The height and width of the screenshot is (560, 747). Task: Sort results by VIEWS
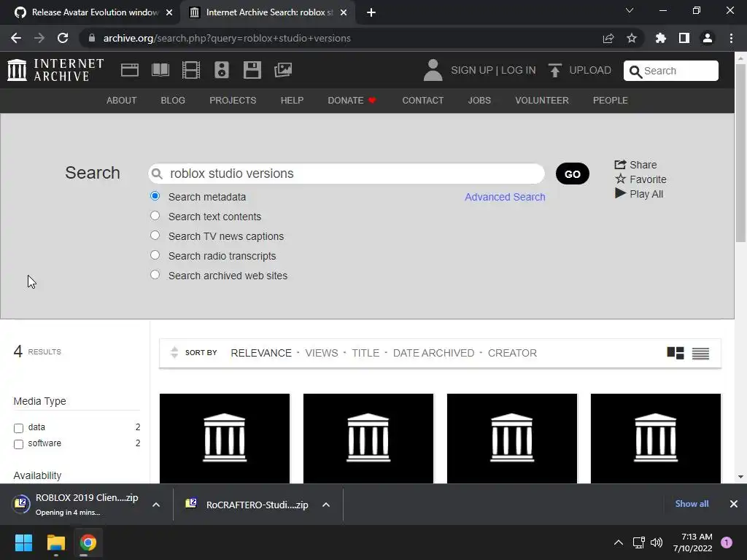(x=322, y=353)
